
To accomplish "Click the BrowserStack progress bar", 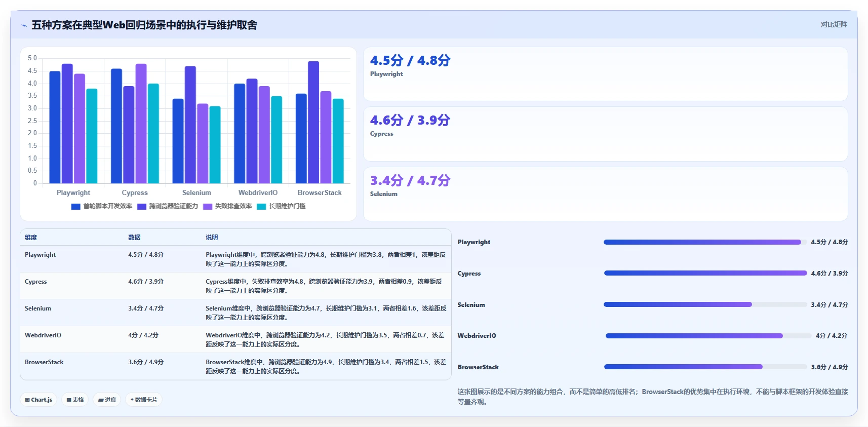I will (705, 367).
